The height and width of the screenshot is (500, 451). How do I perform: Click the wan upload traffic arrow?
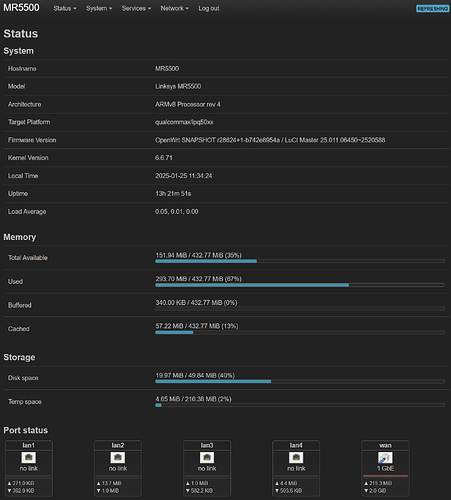366,483
